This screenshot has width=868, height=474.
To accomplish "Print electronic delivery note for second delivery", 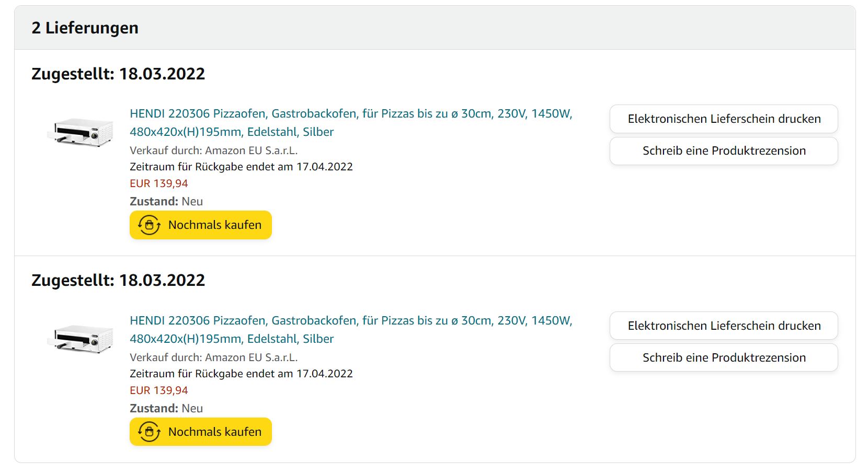I will 724,326.
